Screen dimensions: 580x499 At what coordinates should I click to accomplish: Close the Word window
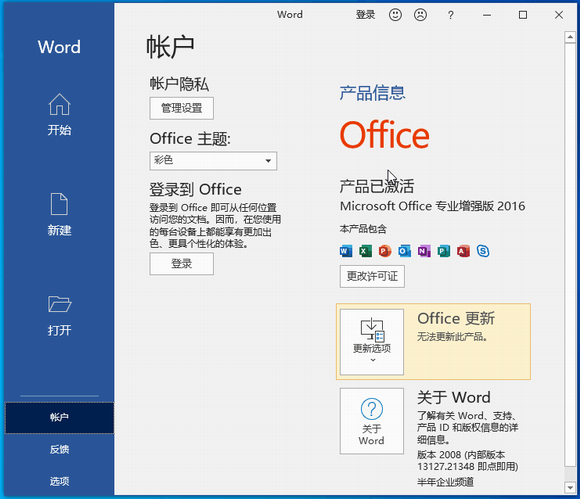coord(559,15)
